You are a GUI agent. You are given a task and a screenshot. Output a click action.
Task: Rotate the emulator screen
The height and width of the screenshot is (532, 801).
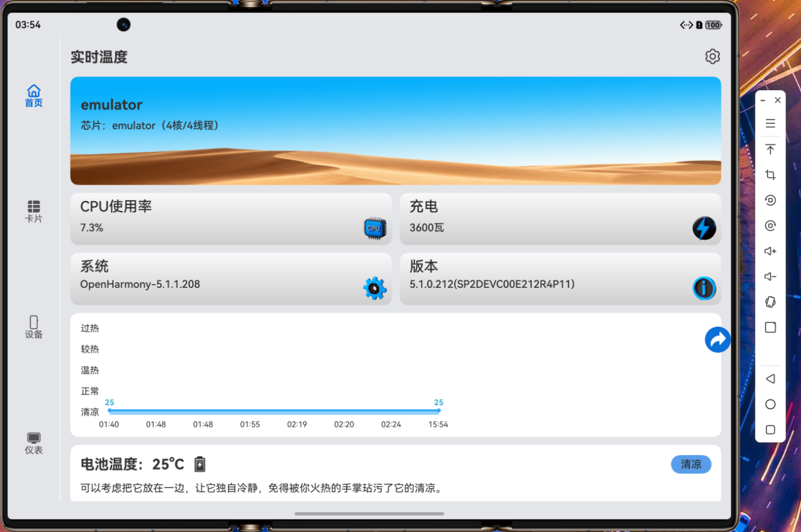pos(770,200)
